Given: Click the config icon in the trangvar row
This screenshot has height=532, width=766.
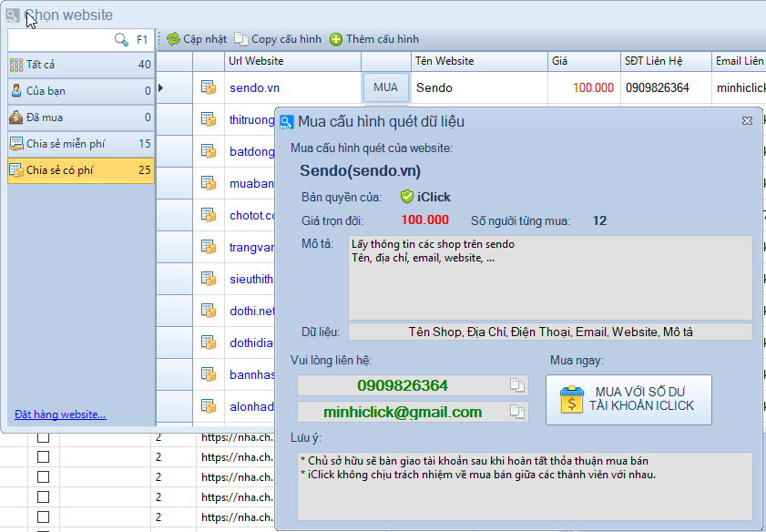Looking at the screenshot, I should [209, 247].
